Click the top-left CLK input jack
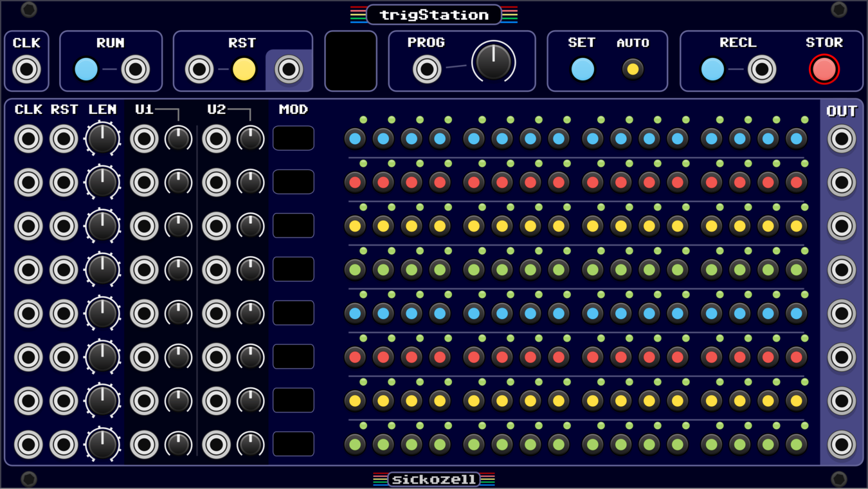Viewport: 868px width, 489px height. tap(26, 69)
